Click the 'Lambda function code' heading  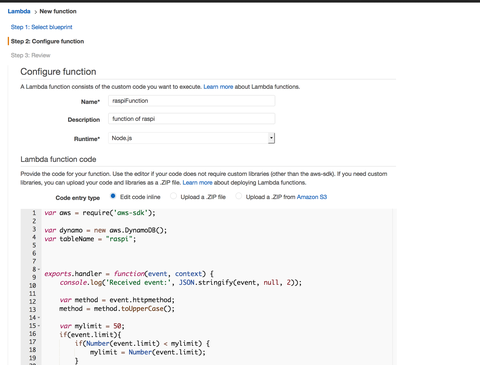pyautogui.click(x=58, y=159)
